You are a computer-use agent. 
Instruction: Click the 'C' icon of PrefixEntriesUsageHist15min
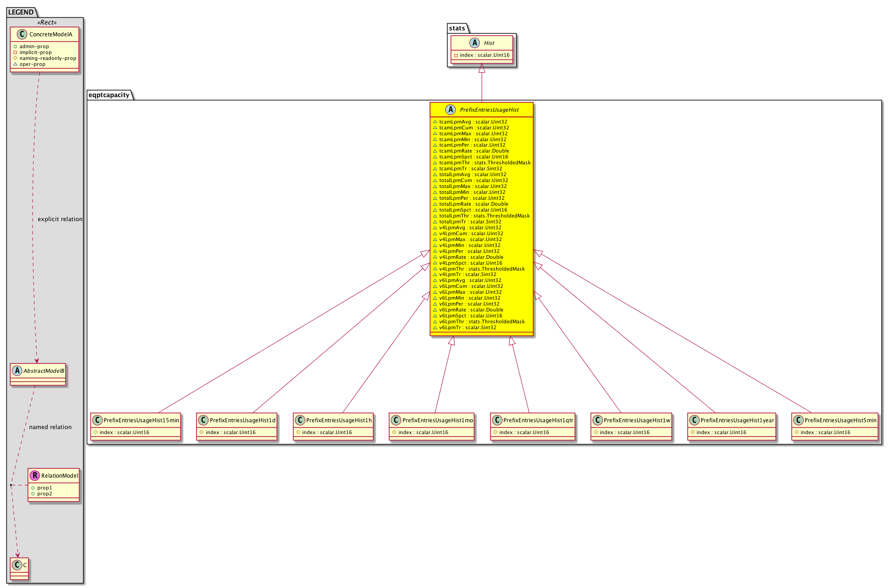click(97, 420)
